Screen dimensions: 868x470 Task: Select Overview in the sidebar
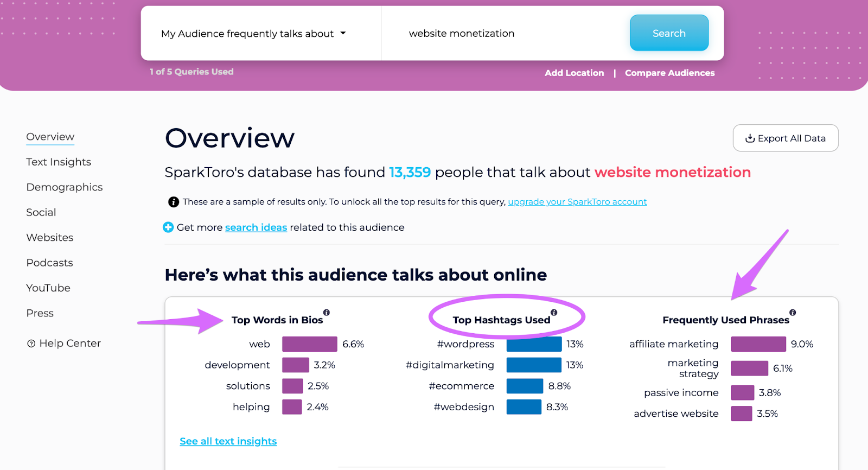click(x=50, y=137)
